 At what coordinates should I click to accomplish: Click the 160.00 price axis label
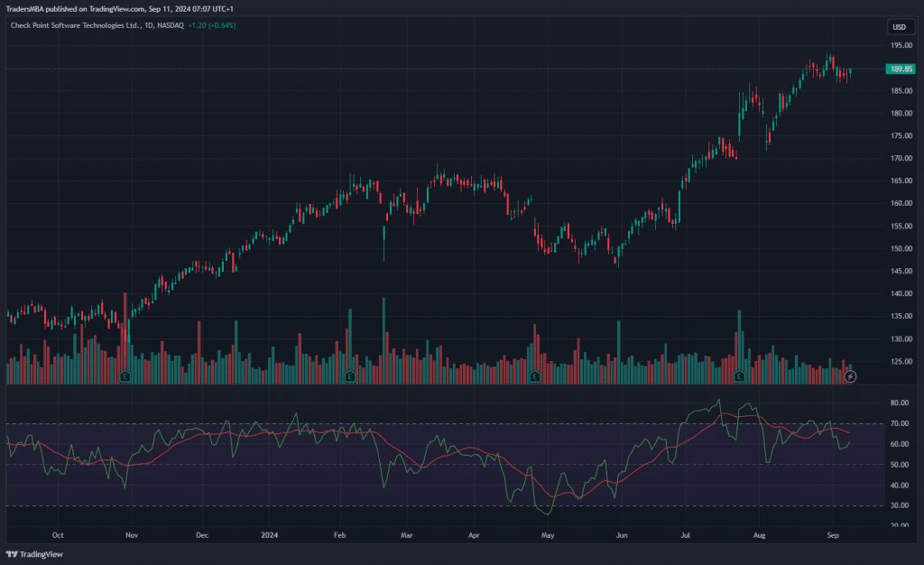pyautogui.click(x=899, y=203)
